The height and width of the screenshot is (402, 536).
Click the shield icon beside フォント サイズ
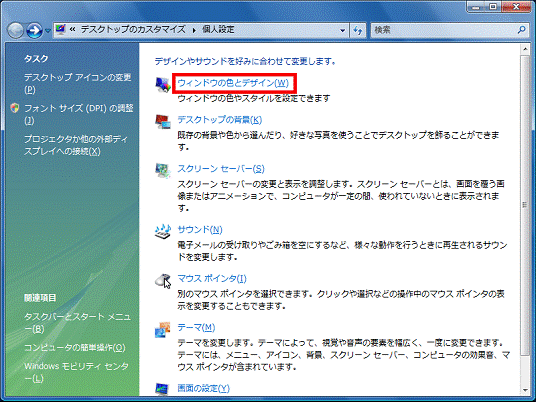pos(14,108)
